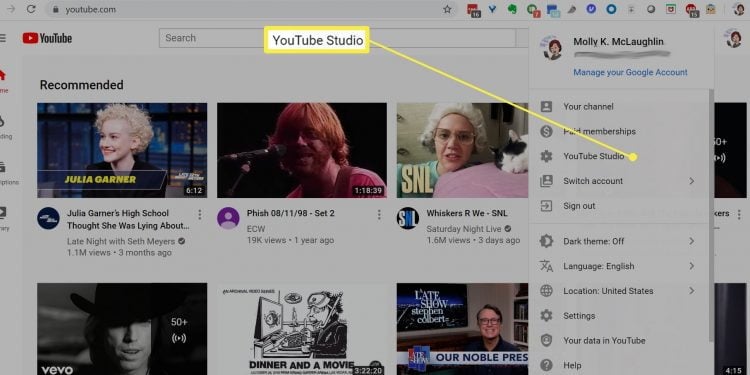Play the Phish concert thumbnail

pos(302,150)
